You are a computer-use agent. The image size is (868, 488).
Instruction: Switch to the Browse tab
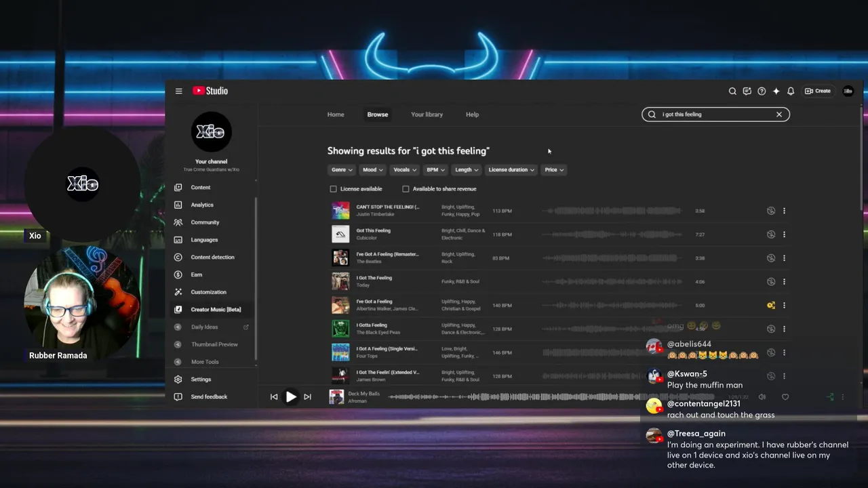(x=378, y=115)
